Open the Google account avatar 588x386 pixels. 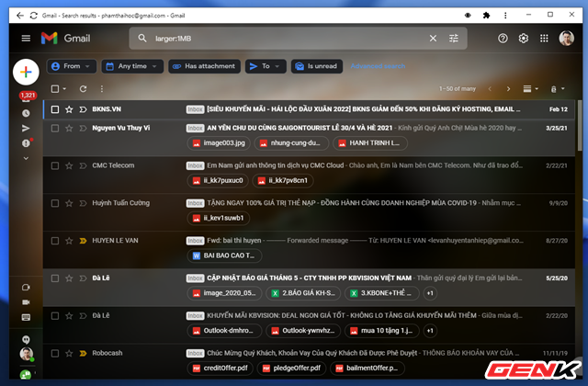(x=566, y=39)
